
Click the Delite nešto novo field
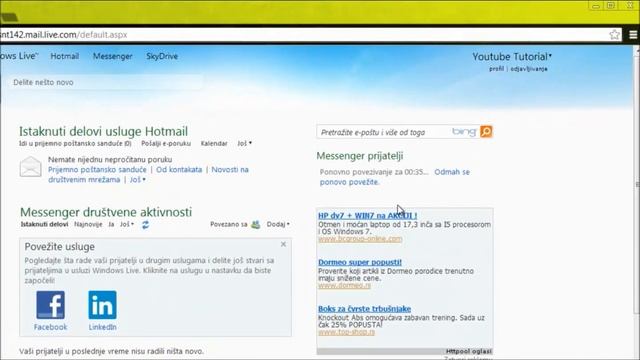tap(105, 82)
